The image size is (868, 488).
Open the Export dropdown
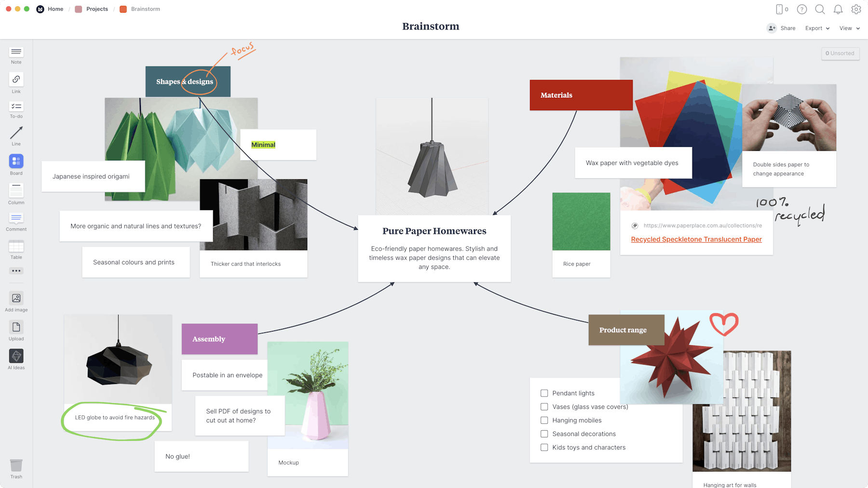[817, 28]
